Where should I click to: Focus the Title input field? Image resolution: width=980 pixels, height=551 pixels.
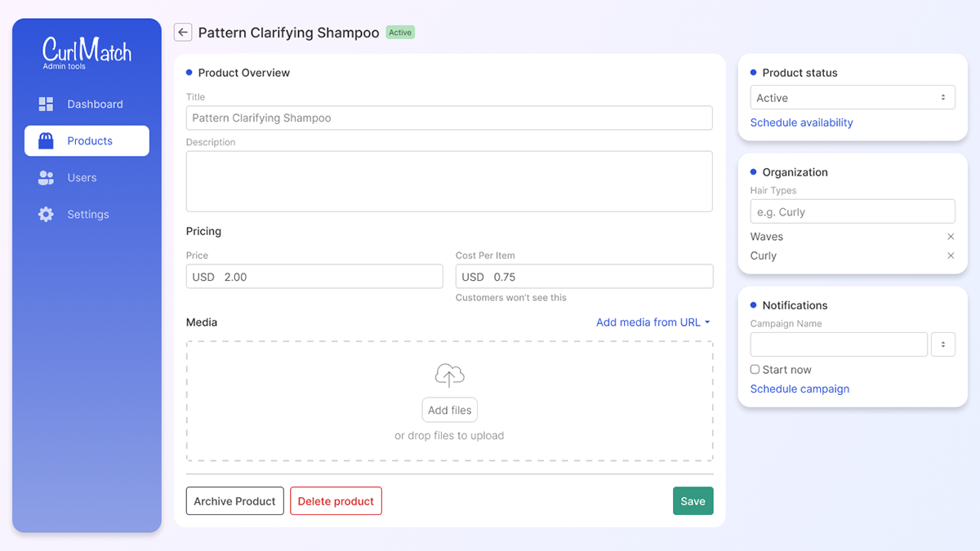pos(449,118)
